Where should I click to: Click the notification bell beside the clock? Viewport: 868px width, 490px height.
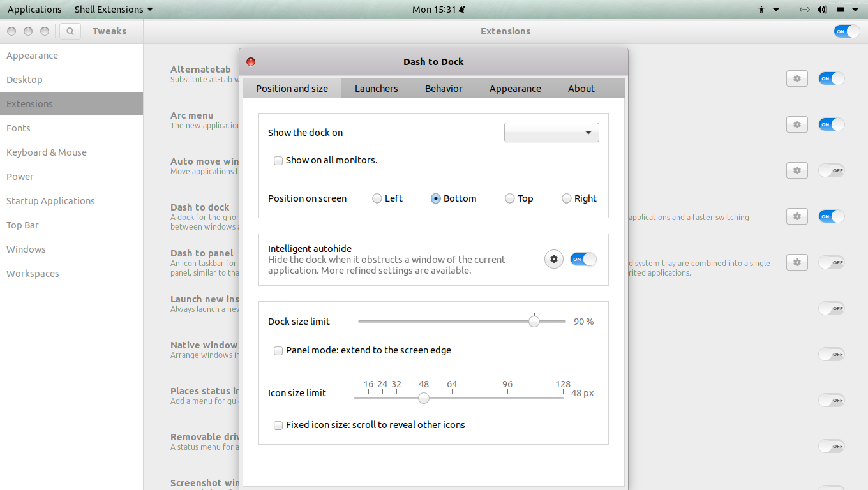pyautogui.click(x=461, y=10)
